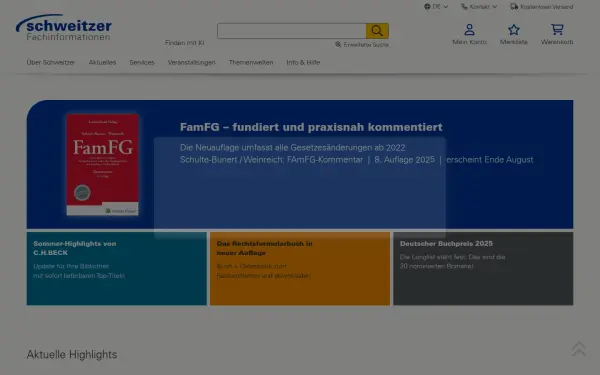The width and height of the screenshot is (600, 375).
Task: Open the Services menu
Action: click(142, 62)
